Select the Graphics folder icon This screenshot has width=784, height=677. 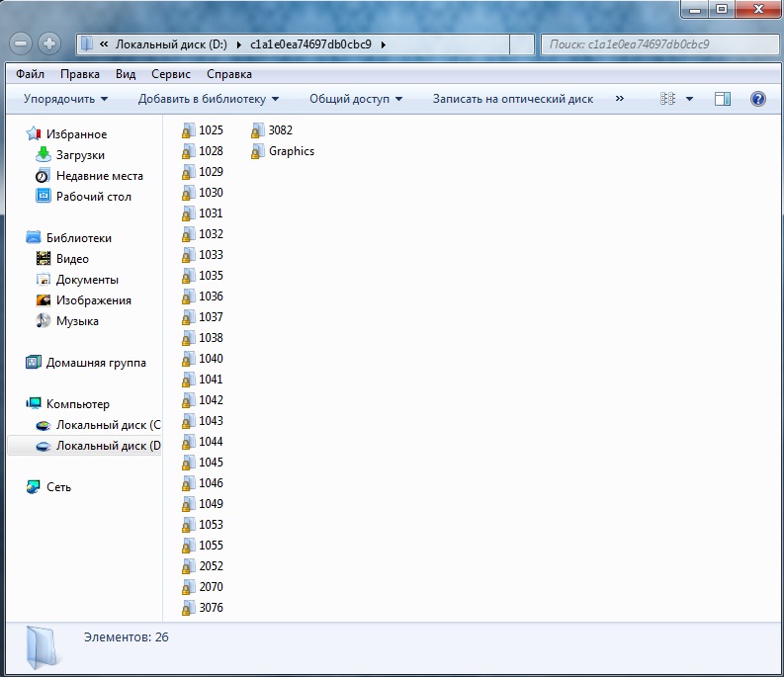click(x=257, y=151)
